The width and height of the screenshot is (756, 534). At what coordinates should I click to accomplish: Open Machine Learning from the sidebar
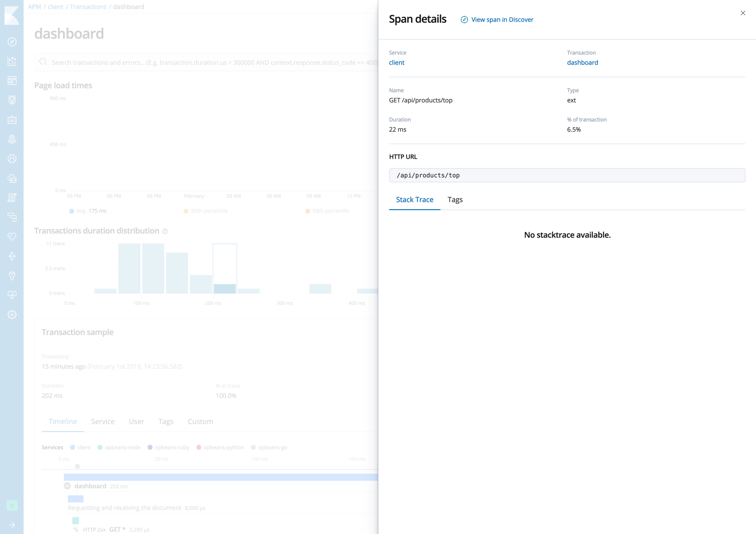tap(12, 158)
